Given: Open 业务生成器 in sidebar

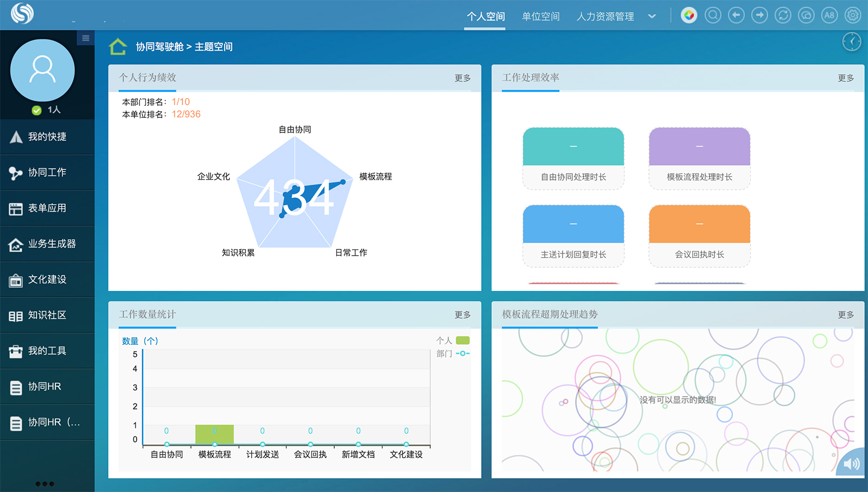Looking at the screenshot, I should pos(47,244).
